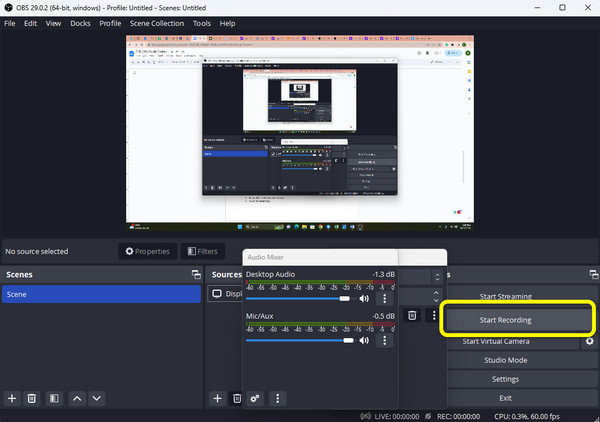Remove transition with trash icon beside Start Recording

pyautogui.click(x=412, y=315)
